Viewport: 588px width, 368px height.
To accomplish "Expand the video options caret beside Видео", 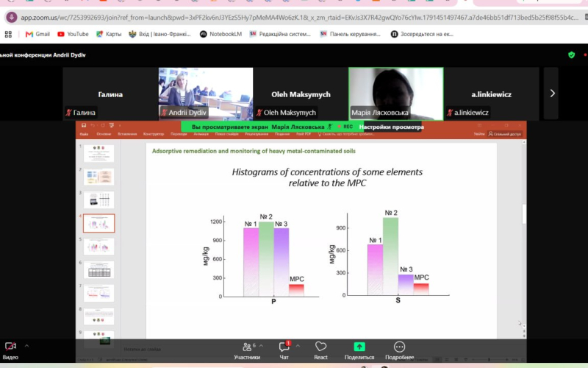I will (x=26, y=346).
